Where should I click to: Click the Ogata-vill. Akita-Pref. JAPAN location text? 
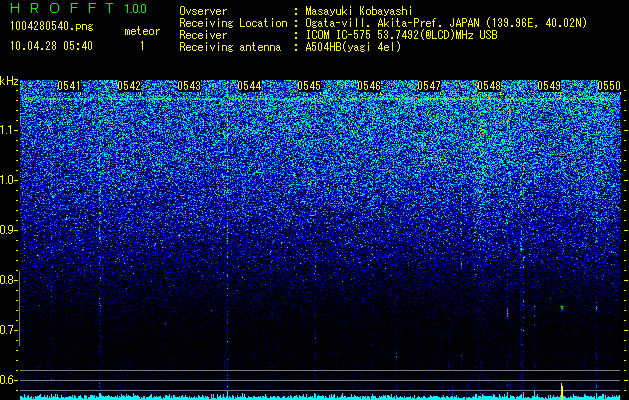tap(446, 23)
